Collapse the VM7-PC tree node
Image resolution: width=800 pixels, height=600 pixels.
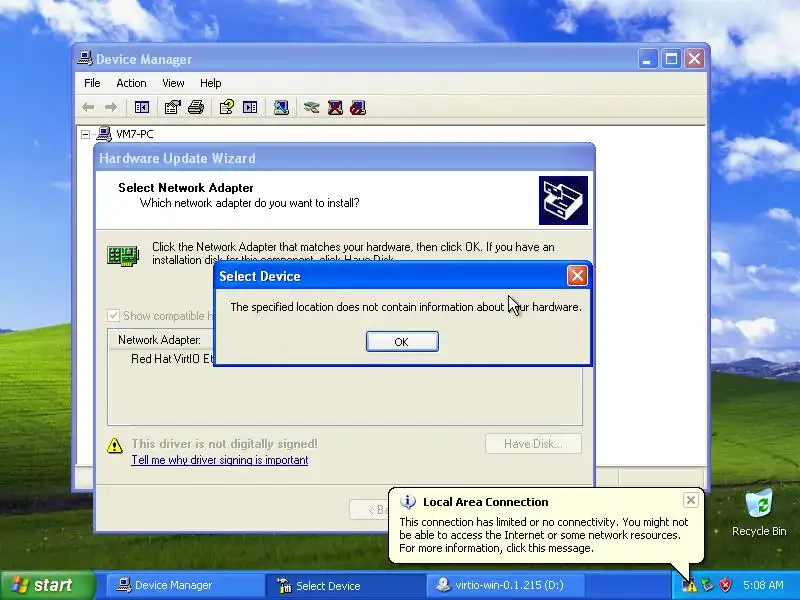coord(86,134)
